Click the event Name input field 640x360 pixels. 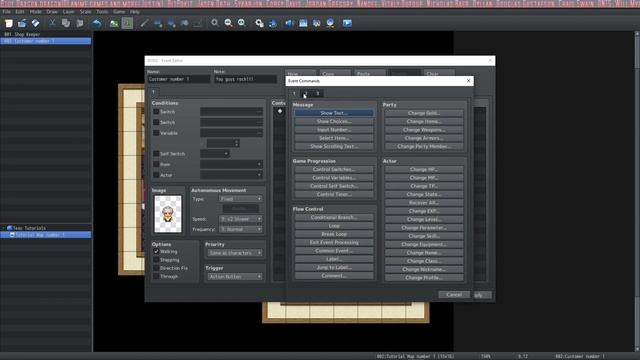(x=178, y=79)
